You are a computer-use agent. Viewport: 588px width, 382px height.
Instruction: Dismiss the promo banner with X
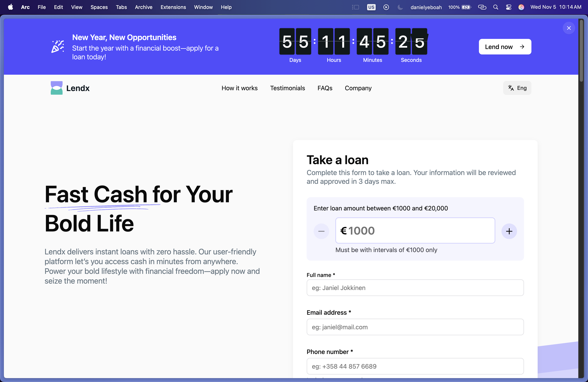tap(569, 28)
